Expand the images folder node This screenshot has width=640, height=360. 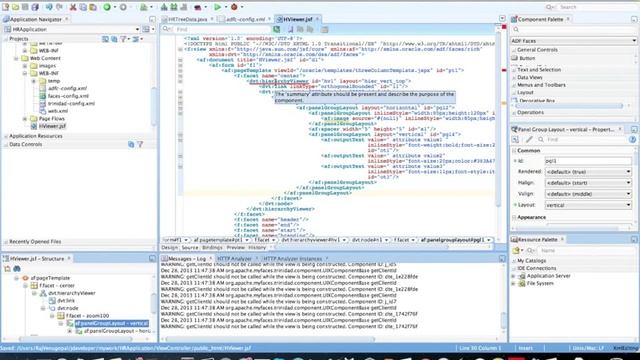tap(25, 66)
